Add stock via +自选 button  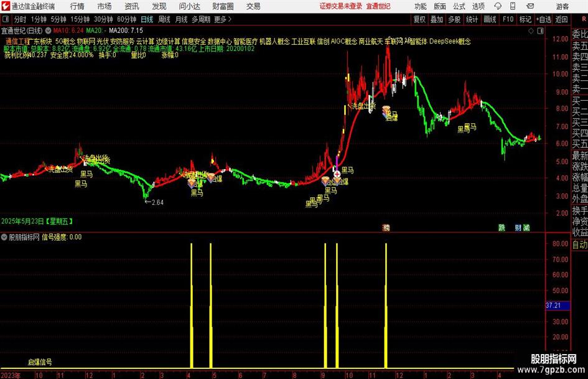[x=544, y=19]
